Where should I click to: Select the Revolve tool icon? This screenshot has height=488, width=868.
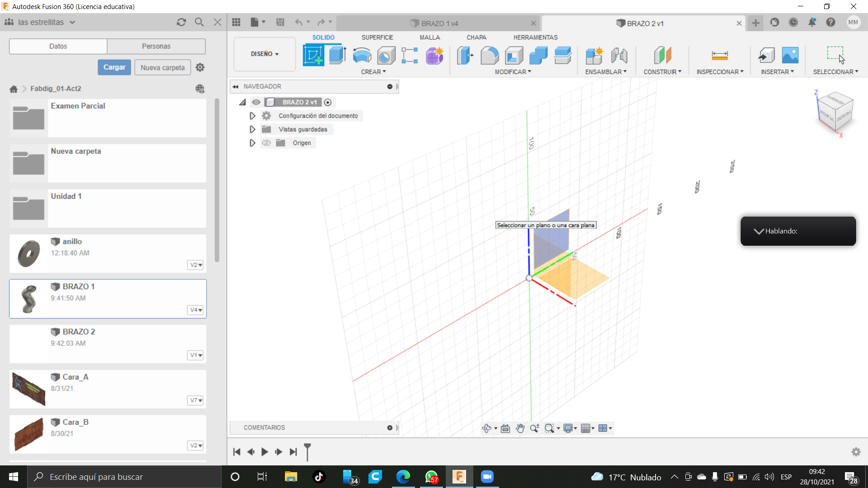point(362,56)
